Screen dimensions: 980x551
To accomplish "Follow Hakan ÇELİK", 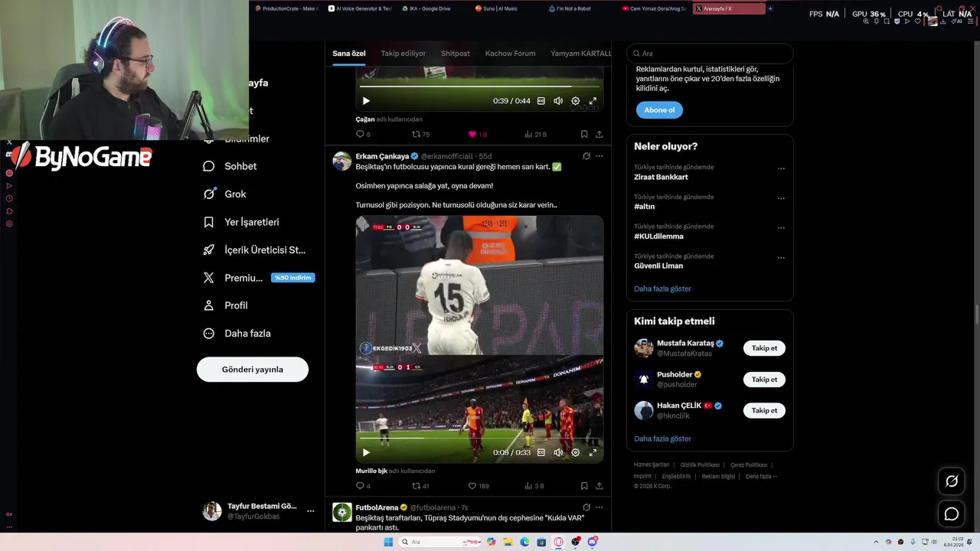I will coord(764,410).
